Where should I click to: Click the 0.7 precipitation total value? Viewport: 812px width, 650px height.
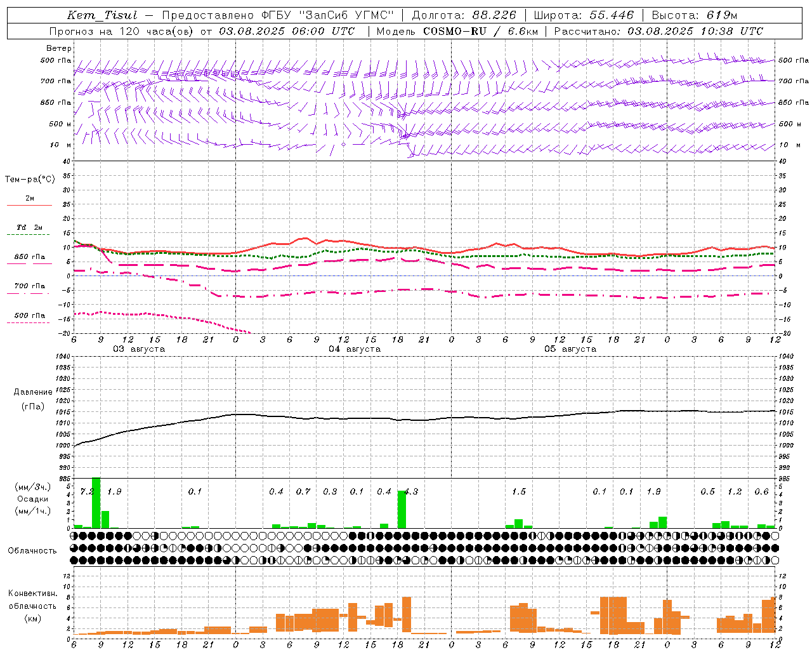[x=303, y=492]
